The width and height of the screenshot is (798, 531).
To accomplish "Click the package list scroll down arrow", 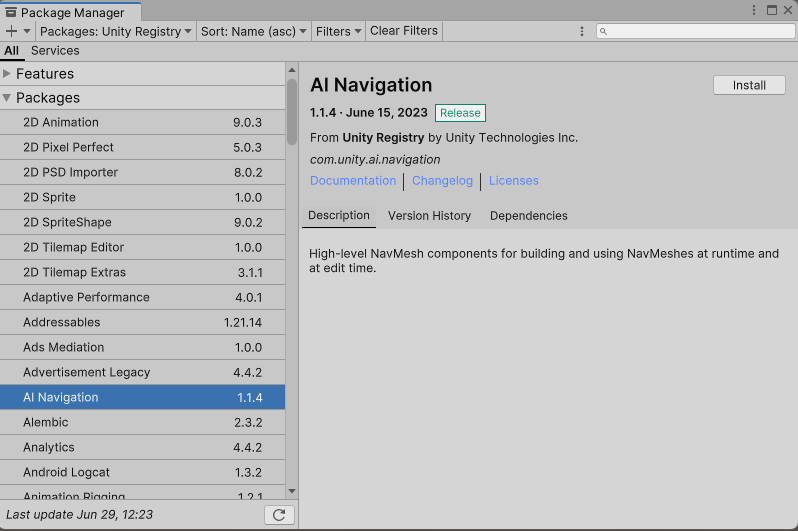I will (x=292, y=491).
